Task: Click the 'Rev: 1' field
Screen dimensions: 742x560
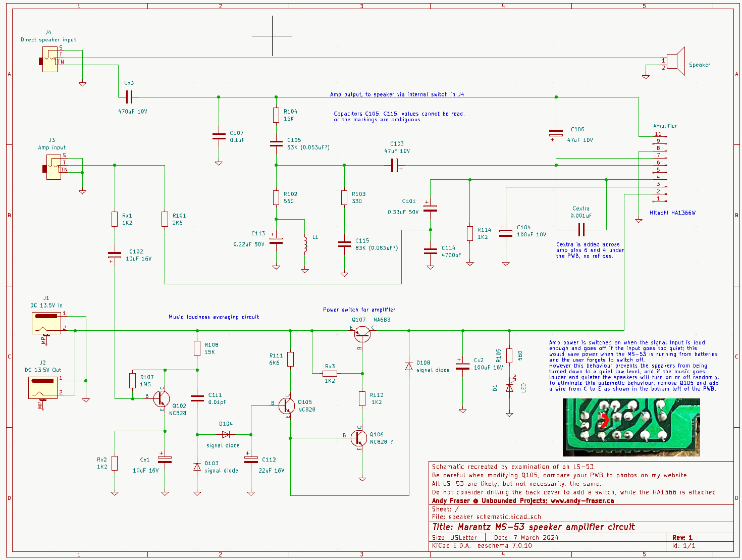Action: point(682,538)
